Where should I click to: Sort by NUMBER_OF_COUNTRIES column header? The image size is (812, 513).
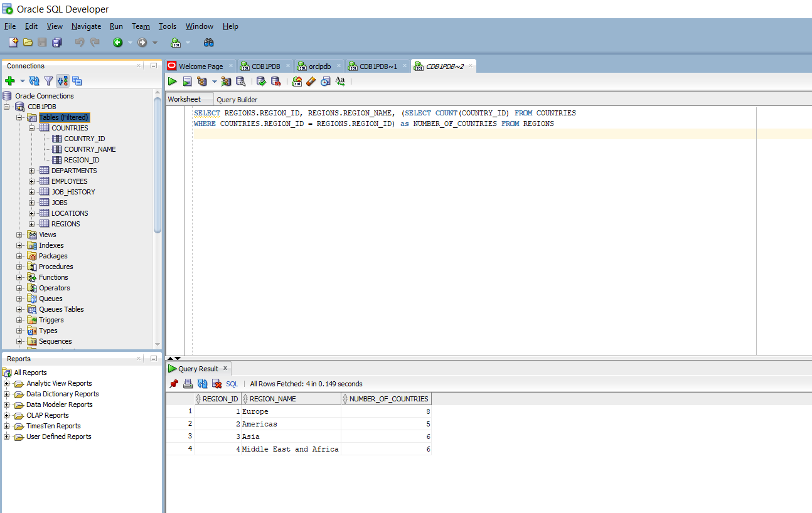(x=387, y=399)
